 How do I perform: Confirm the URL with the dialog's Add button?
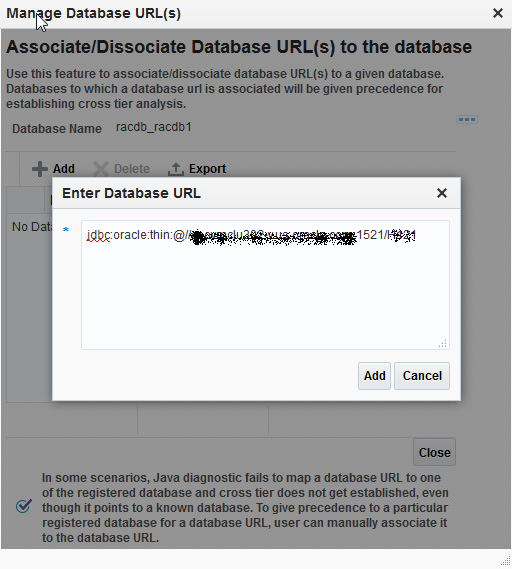pos(374,376)
